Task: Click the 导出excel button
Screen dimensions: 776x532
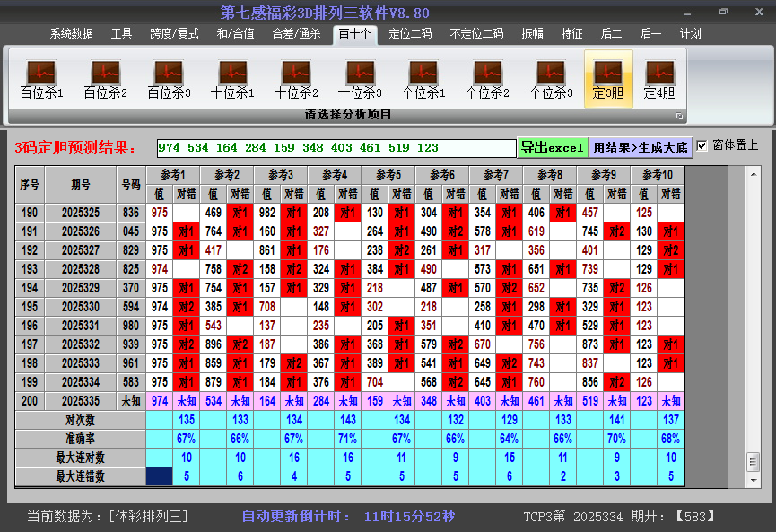Action: 552,147
